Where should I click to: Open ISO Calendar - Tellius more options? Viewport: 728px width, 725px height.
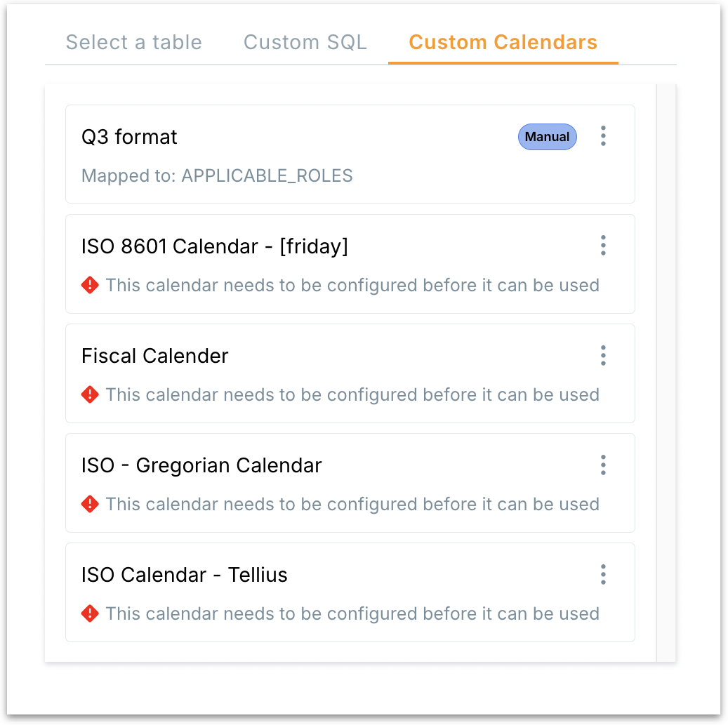click(x=603, y=574)
